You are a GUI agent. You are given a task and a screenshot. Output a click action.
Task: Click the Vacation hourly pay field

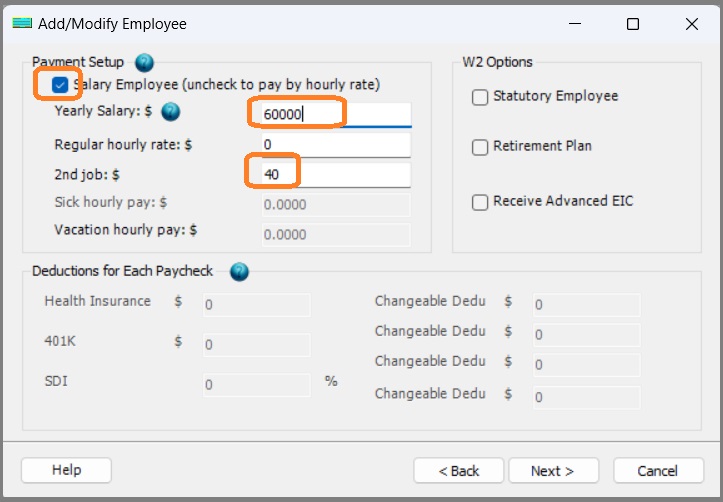coord(335,235)
